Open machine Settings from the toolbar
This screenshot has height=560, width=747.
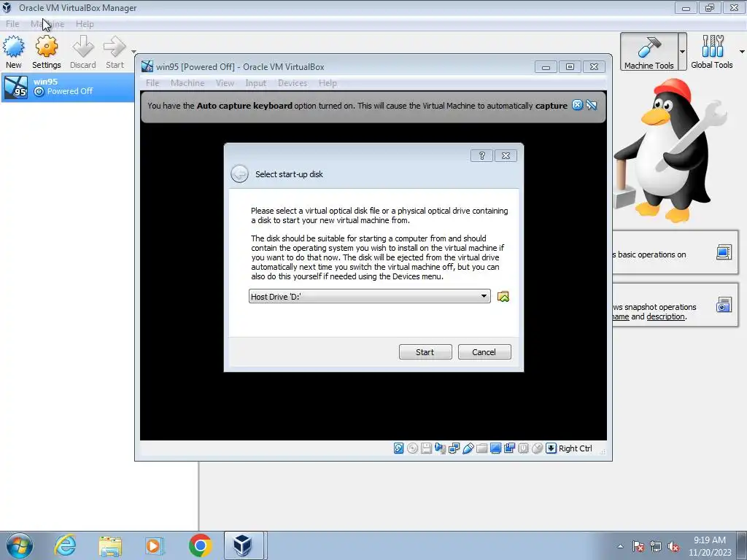46,52
